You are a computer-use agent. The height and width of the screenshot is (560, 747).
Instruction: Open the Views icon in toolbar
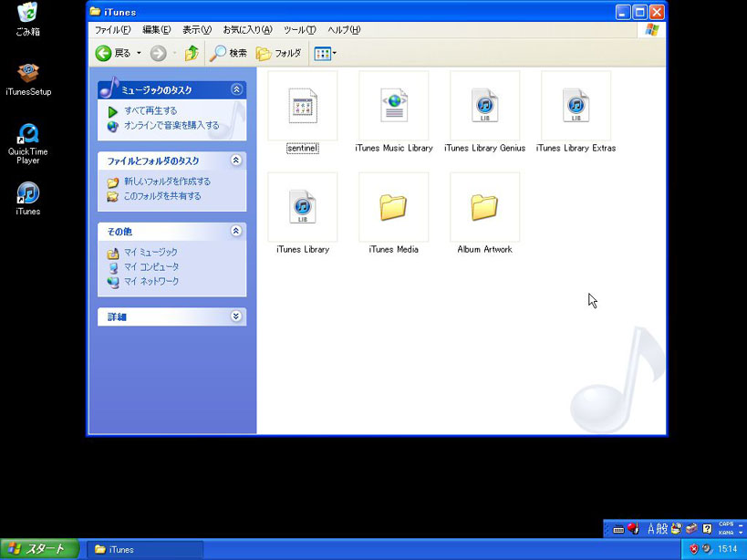point(323,53)
